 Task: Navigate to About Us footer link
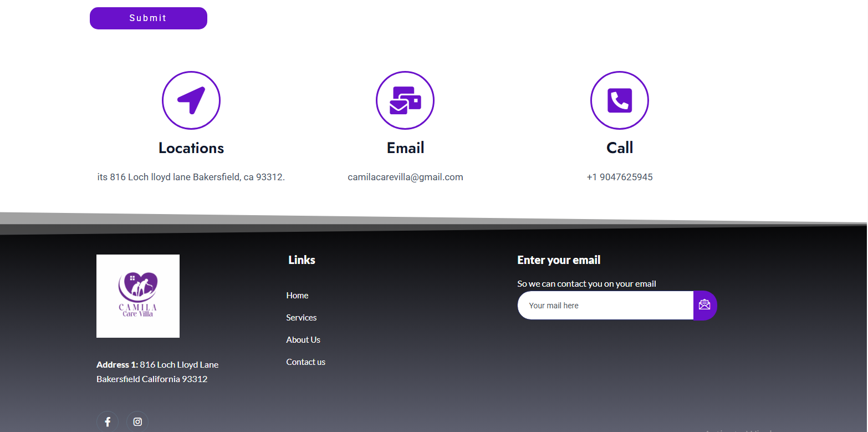[x=303, y=340]
